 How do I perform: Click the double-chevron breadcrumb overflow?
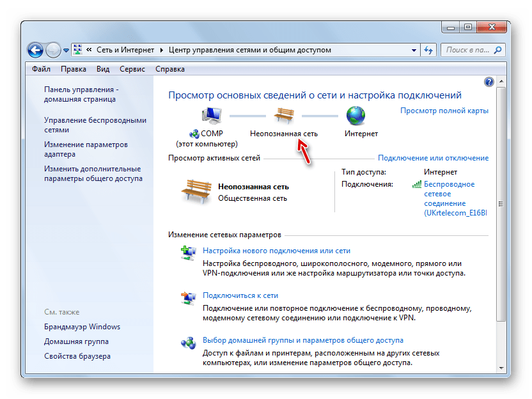[89, 50]
